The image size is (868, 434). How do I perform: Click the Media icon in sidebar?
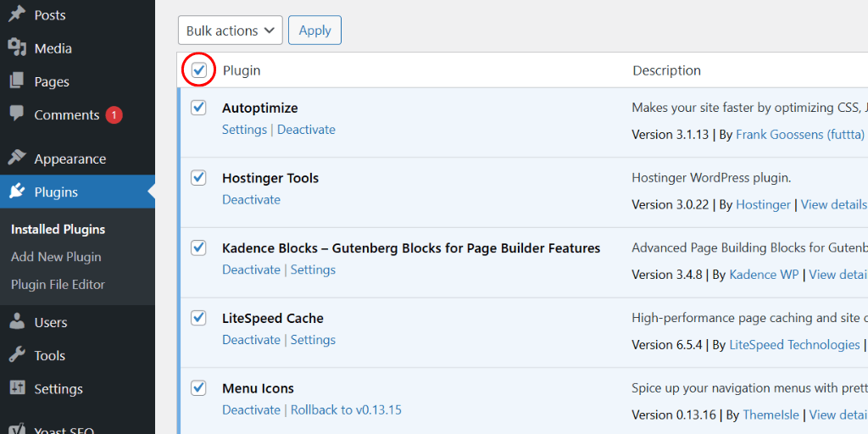pyautogui.click(x=17, y=48)
